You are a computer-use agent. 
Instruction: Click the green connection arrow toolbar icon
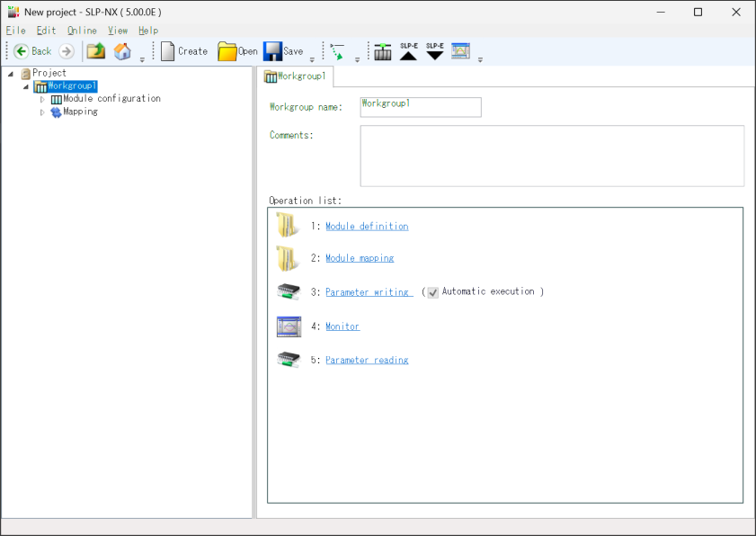(337, 51)
